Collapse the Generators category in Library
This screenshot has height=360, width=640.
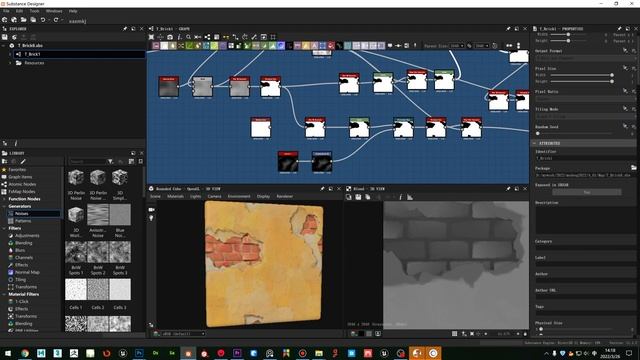[4, 207]
